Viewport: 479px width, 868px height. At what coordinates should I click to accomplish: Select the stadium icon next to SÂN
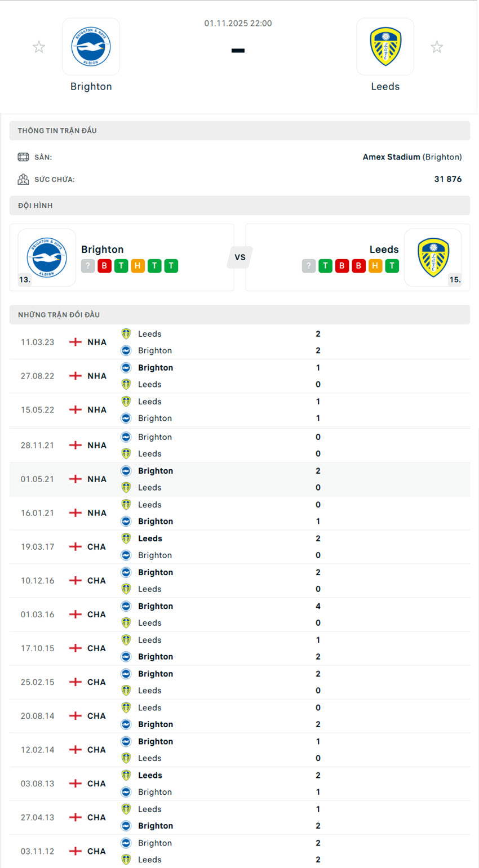(23, 157)
